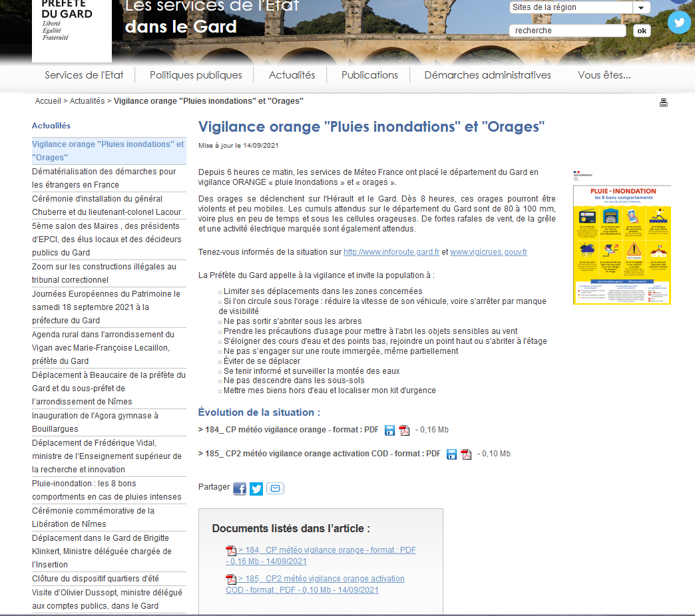This screenshot has width=695, height=616.
Task: Open '185_CP2 météo vigilance orange activation COD' in Évolution
Action: coord(320,454)
